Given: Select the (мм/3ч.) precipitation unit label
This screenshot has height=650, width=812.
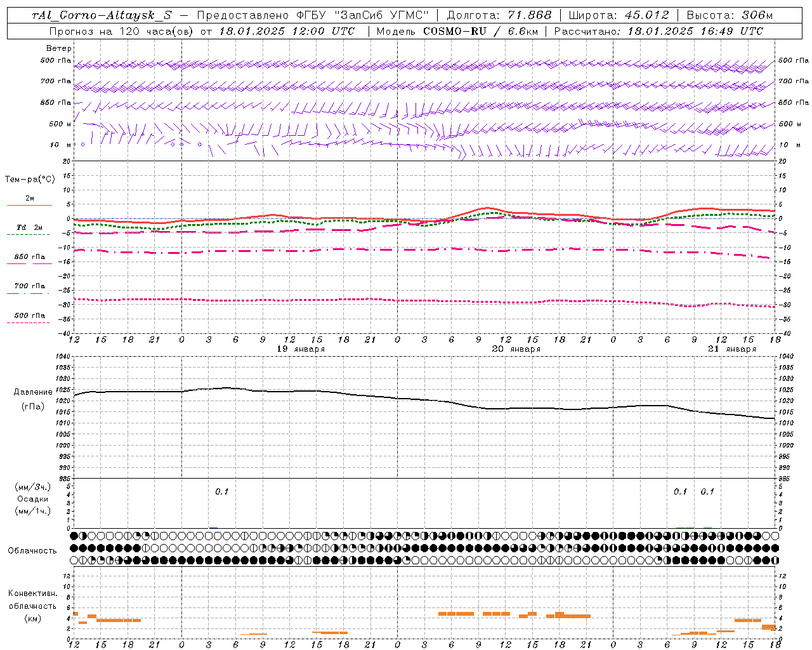Looking at the screenshot, I should (32, 487).
